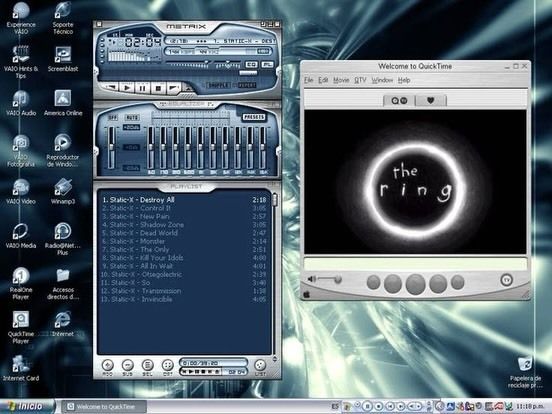
Task: Toggle the EQ window button in Winamp
Action: (251, 65)
